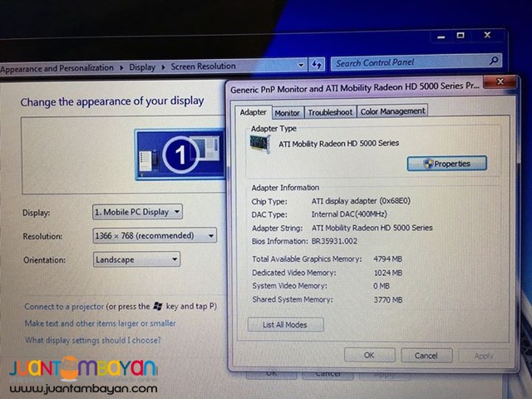
Task: Click the adapter card icon
Action: point(260,144)
